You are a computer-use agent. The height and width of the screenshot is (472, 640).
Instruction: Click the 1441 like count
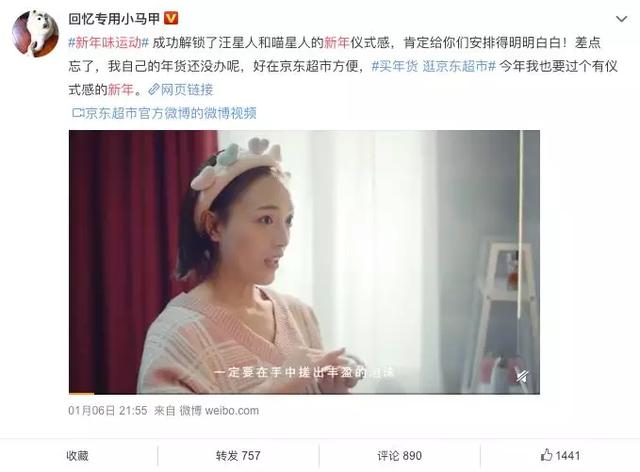pos(568,456)
